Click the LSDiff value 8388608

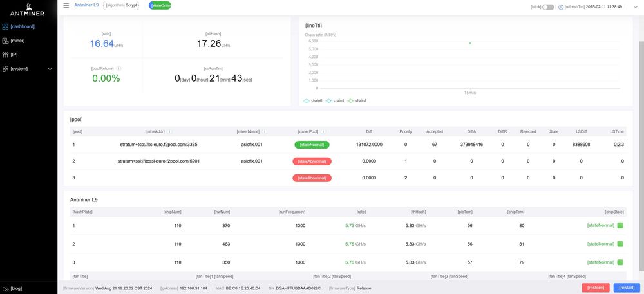pos(581,145)
